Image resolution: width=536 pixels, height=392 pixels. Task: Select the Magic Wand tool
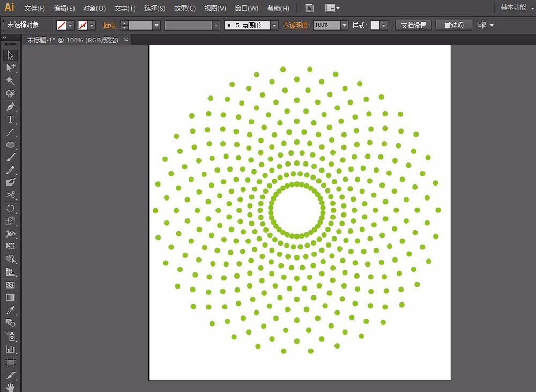[10, 80]
